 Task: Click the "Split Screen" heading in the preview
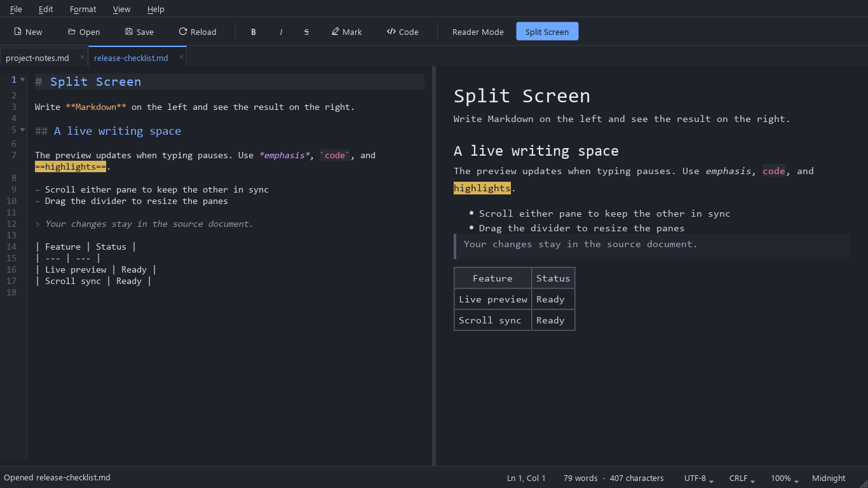click(x=522, y=96)
